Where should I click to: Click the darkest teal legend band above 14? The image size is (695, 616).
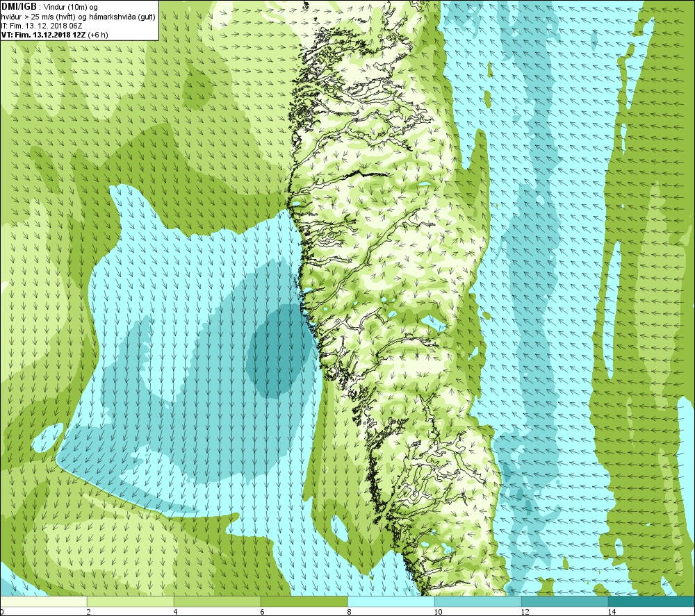652,601
